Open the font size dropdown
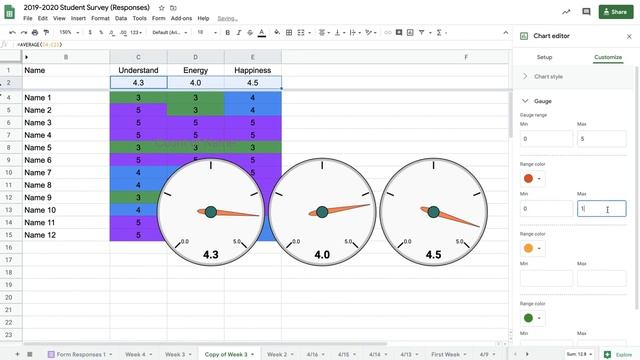The height and width of the screenshot is (360, 640). coord(207,32)
